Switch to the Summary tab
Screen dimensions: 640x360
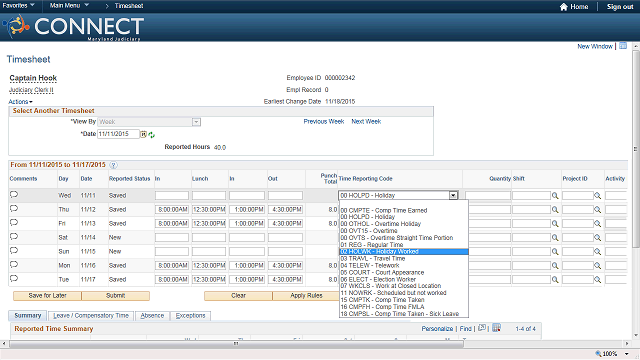[x=28, y=316]
